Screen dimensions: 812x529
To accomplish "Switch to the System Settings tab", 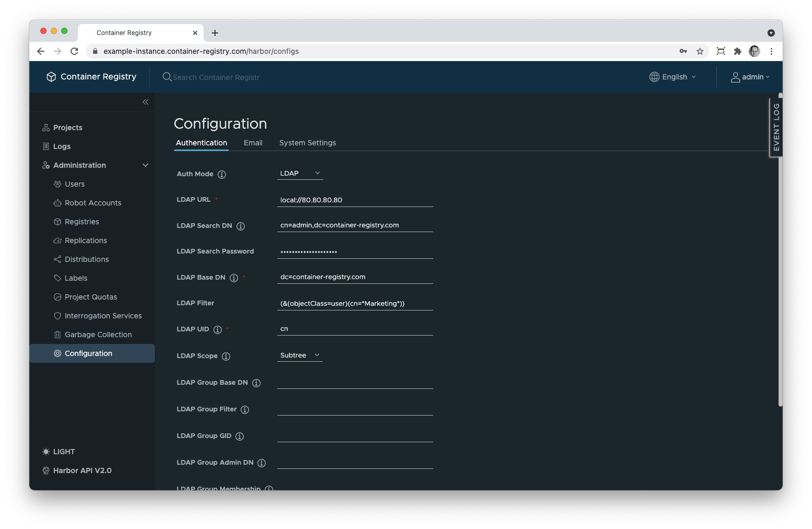I will pyautogui.click(x=308, y=143).
